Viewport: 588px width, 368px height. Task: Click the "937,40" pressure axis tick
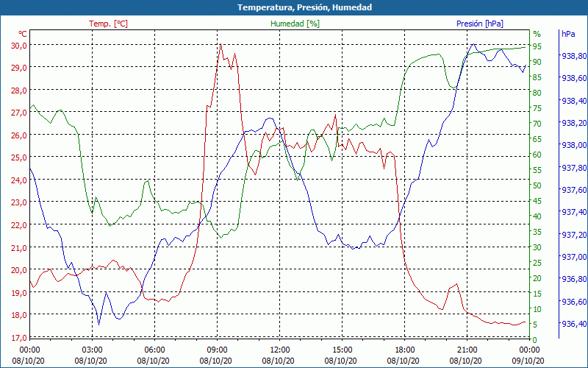pos(574,212)
